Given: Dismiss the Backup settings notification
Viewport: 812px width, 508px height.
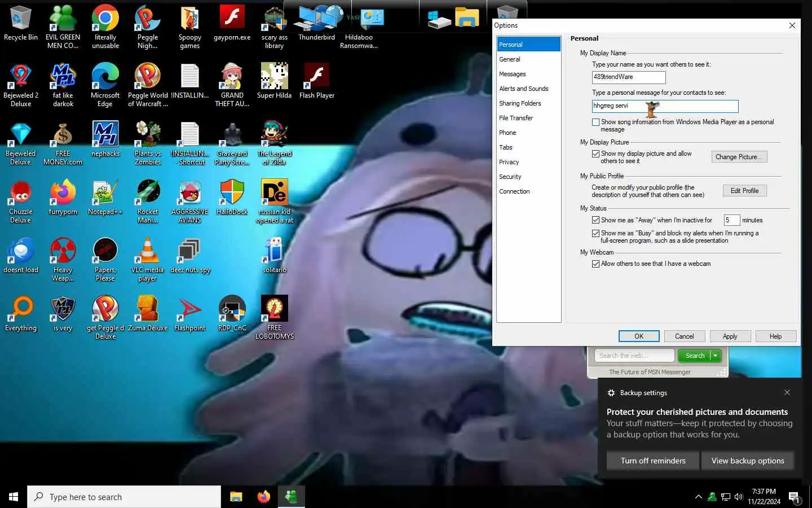Looking at the screenshot, I should click(787, 392).
